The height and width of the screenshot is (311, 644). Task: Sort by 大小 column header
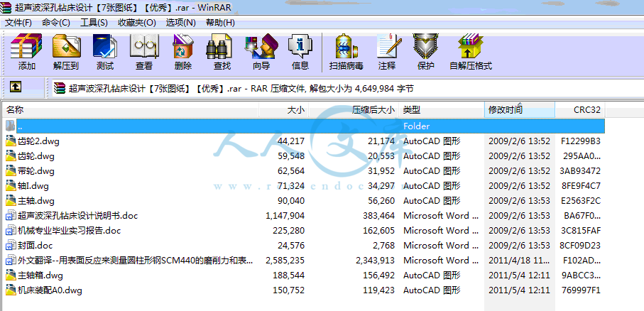tap(284, 109)
